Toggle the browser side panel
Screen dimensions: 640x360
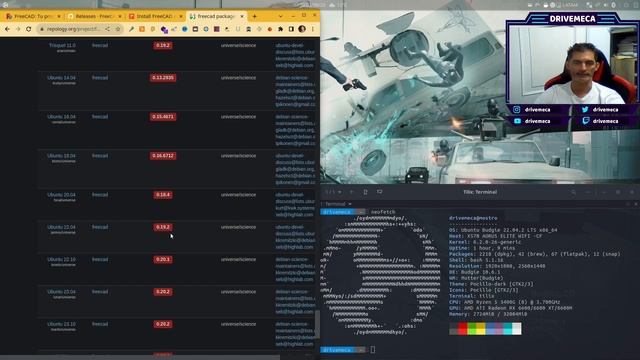click(x=291, y=29)
